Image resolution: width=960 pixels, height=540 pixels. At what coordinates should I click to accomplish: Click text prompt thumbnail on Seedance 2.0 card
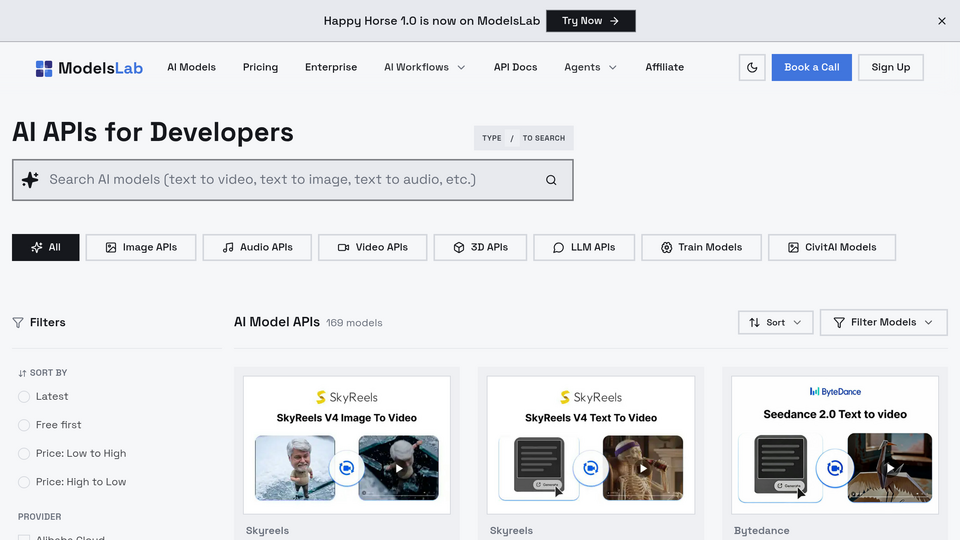tap(781, 468)
